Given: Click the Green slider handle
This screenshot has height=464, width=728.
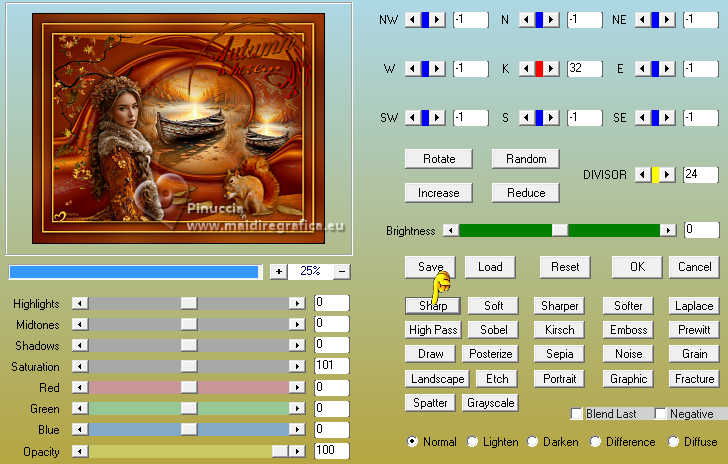Looking at the screenshot, I should pyautogui.click(x=188, y=408).
